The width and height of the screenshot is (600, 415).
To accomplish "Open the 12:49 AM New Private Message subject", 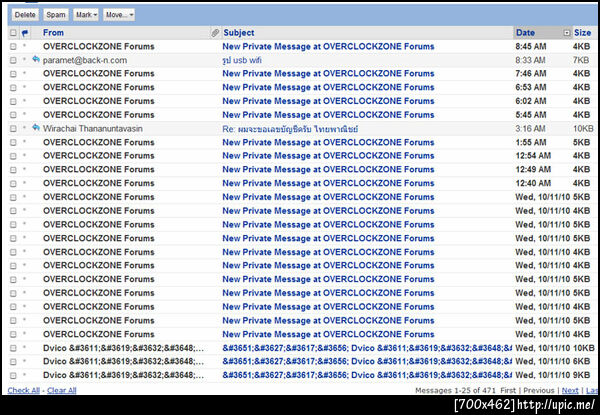I will [328, 170].
